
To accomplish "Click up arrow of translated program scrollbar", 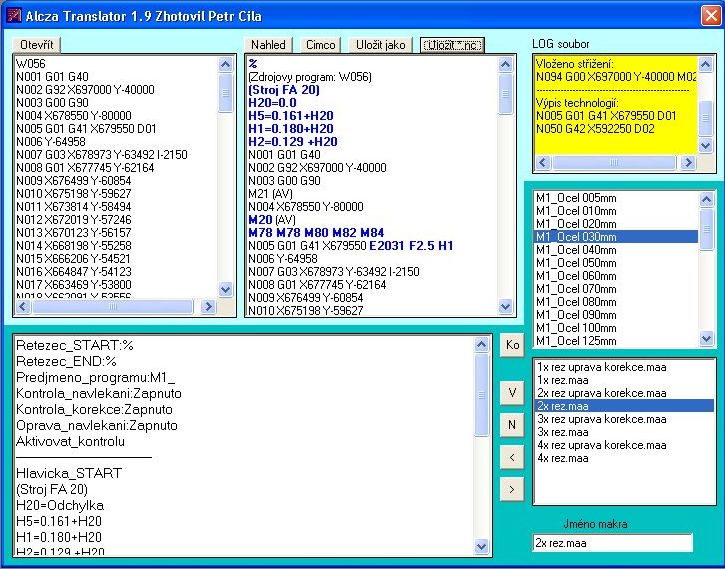I will (505, 64).
